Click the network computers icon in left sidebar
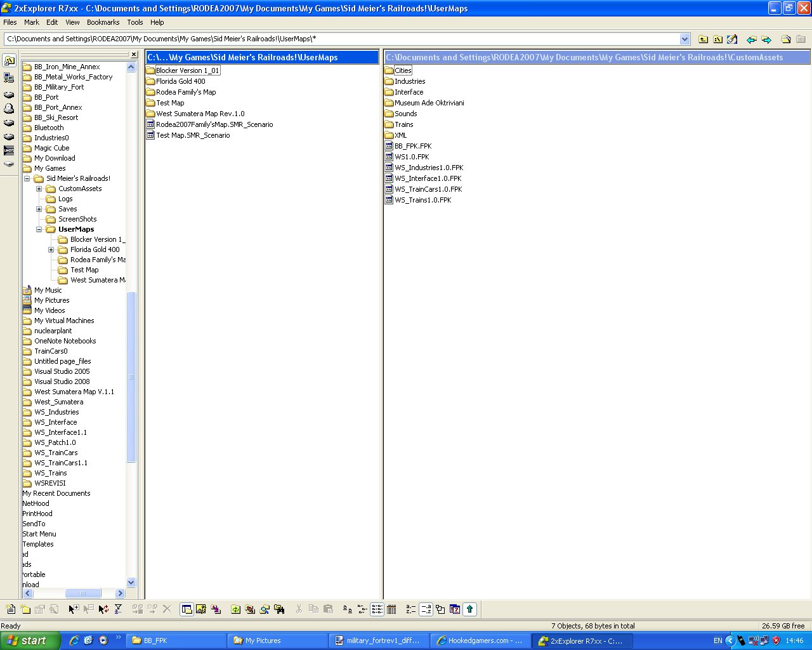 9,77
